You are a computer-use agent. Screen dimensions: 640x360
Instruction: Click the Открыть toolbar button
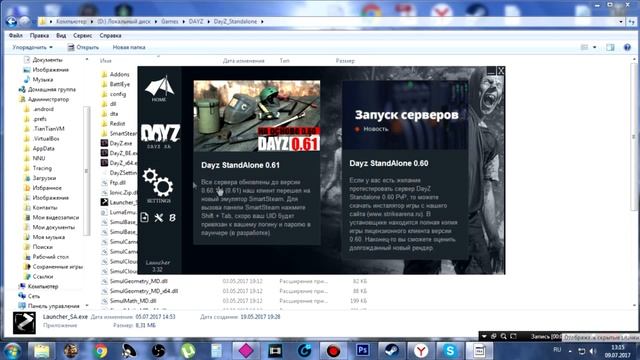(x=83, y=47)
